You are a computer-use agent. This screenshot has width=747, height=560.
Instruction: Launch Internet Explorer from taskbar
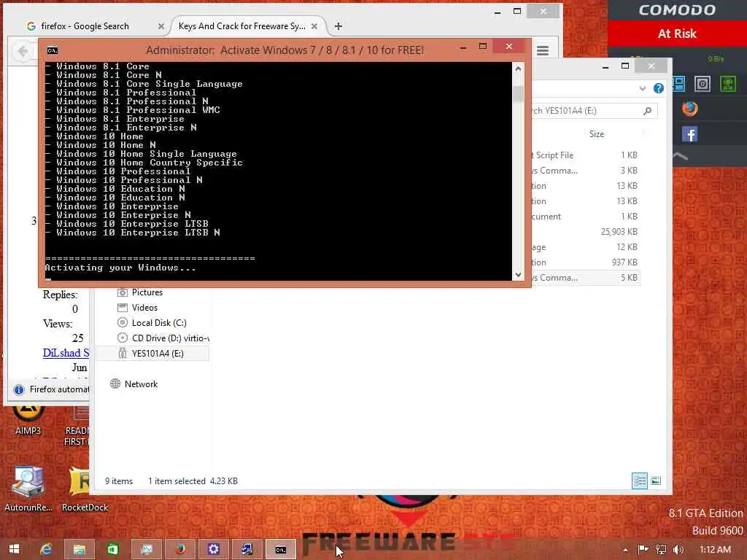click(x=46, y=549)
